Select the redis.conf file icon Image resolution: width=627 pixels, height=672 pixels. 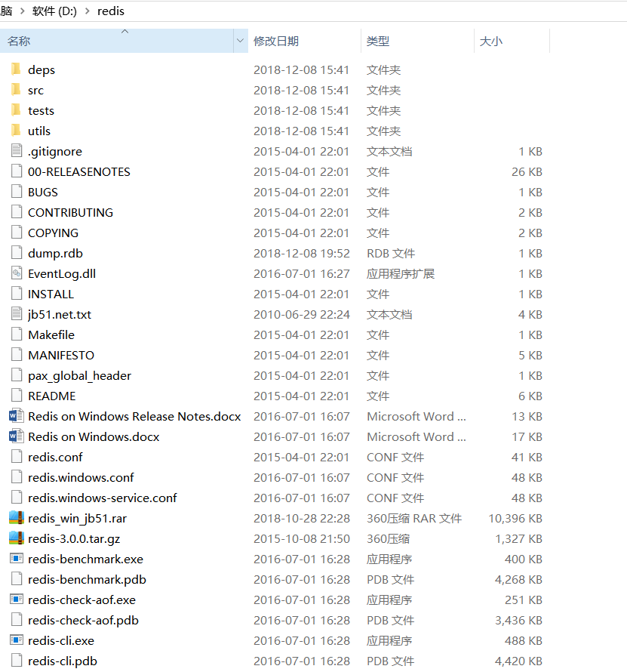pyautogui.click(x=17, y=456)
